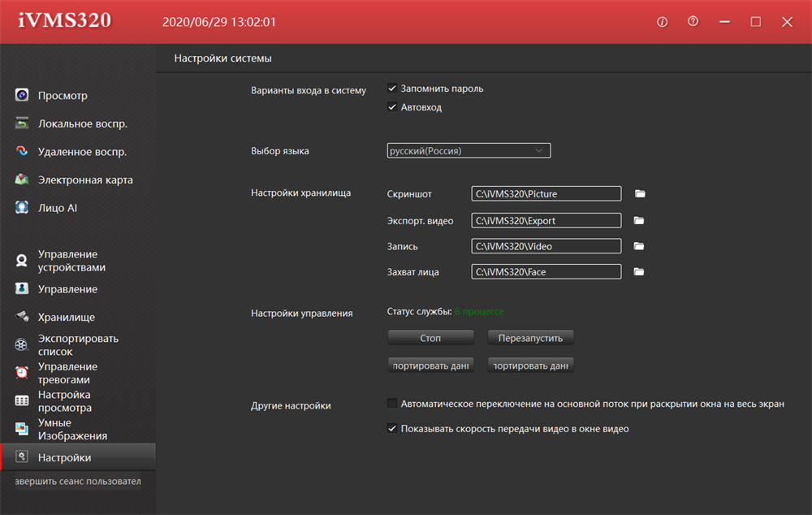Click the C:\iVMS320\Picture path field
This screenshot has height=515, width=812.
click(x=546, y=194)
